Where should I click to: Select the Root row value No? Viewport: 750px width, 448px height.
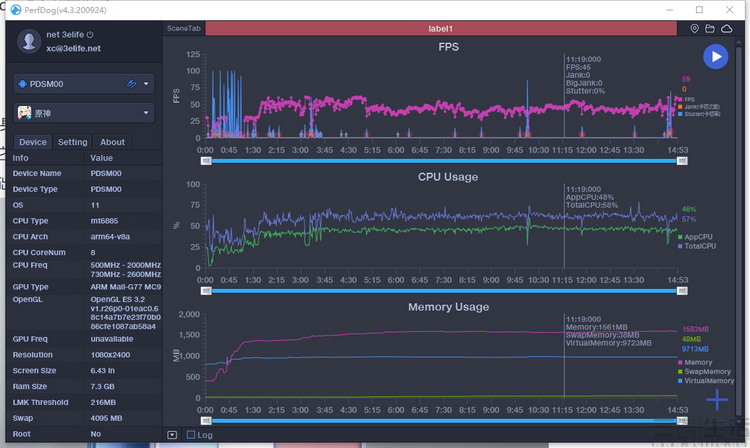pos(96,434)
